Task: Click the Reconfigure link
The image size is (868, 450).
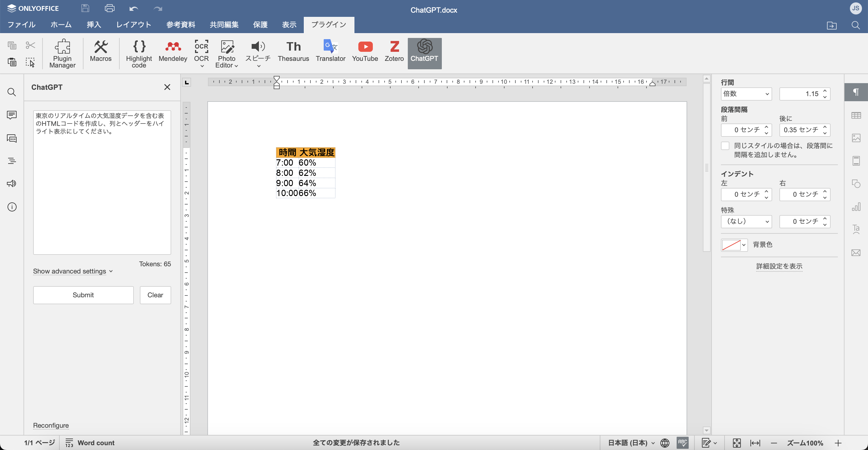Action: coord(51,425)
